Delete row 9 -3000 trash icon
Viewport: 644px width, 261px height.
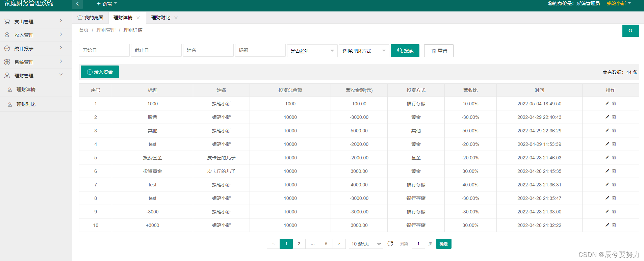tap(614, 211)
